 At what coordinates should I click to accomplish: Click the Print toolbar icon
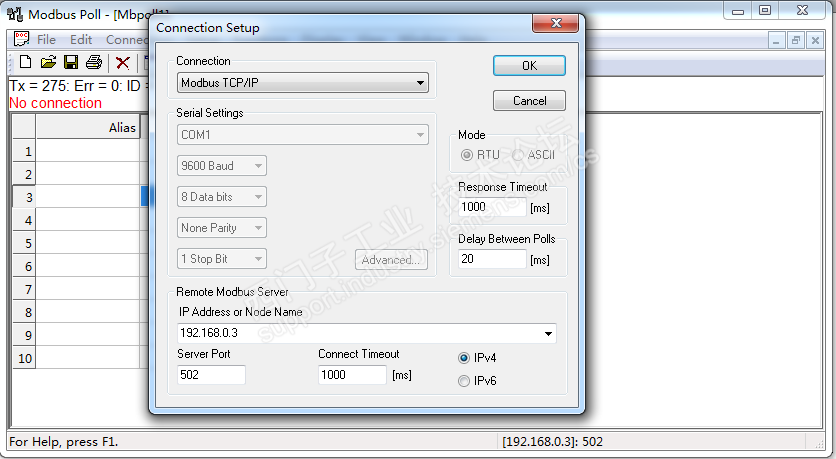click(94, 62)
